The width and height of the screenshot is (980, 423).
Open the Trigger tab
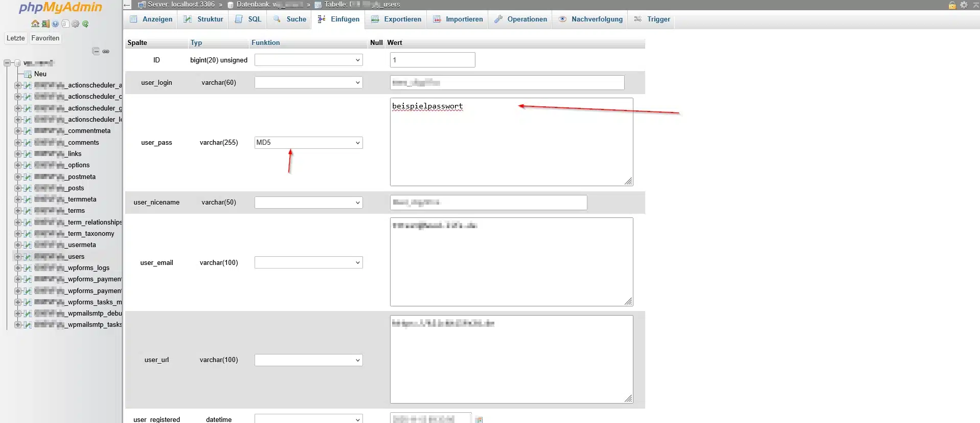coord(652,19)
